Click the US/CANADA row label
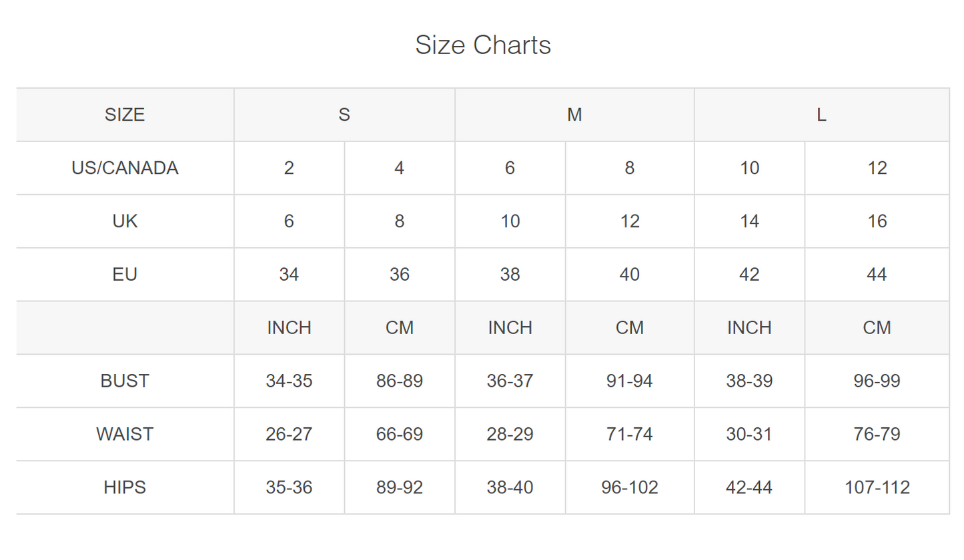 click(x=125, y=168)
